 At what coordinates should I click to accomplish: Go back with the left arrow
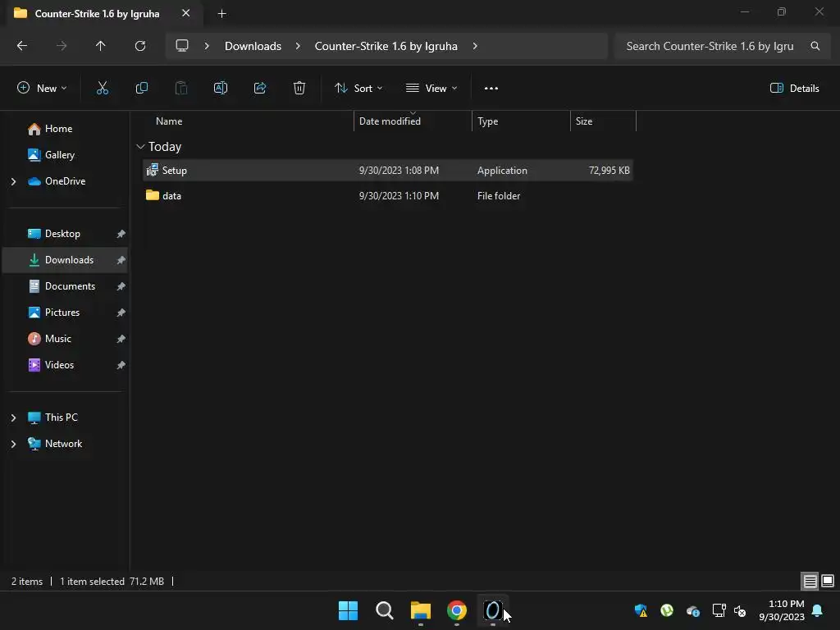[22, 46]
